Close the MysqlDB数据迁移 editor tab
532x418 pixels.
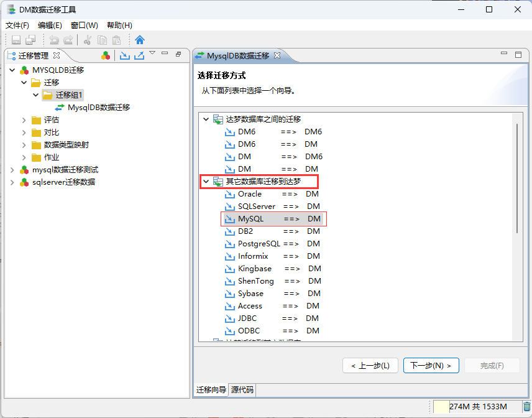(277, 55)
